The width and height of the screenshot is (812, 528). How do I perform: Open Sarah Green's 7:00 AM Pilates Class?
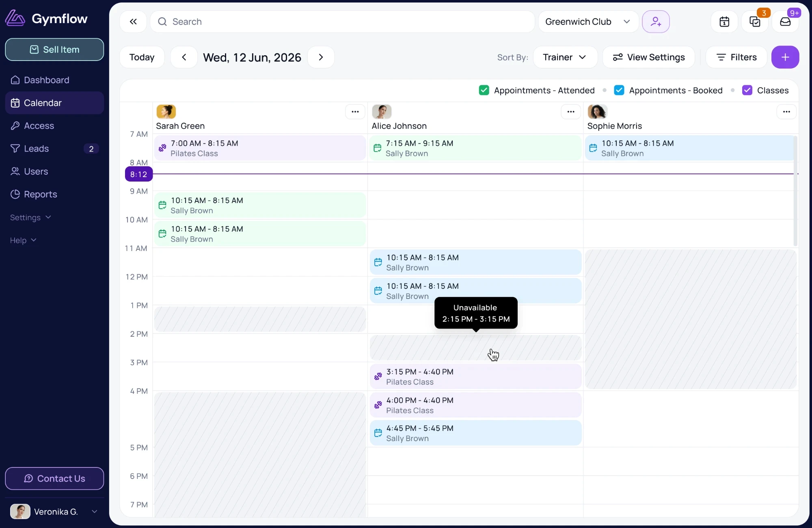260,148
